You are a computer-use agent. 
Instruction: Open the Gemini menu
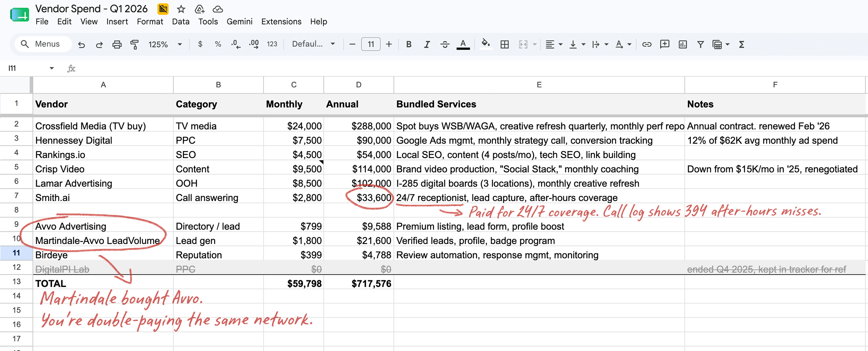click(x=239, y=21)
